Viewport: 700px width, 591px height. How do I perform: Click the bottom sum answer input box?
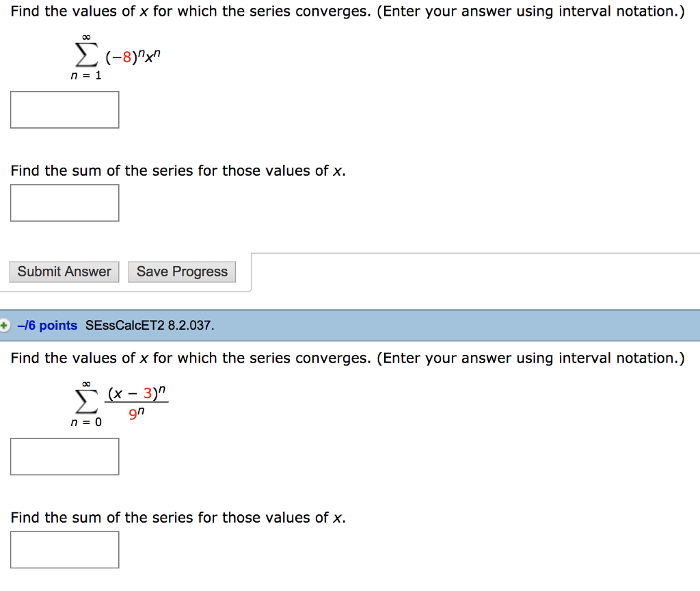(x=64, y=549)
